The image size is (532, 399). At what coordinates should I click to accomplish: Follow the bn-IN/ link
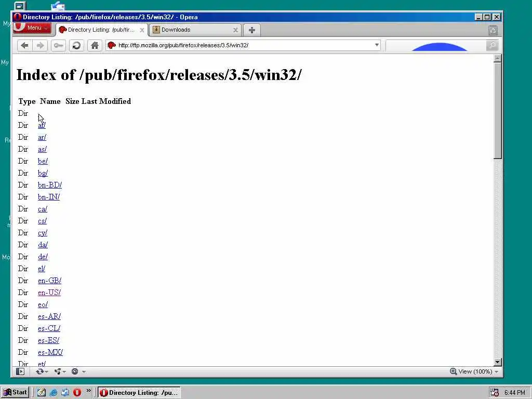49,197
